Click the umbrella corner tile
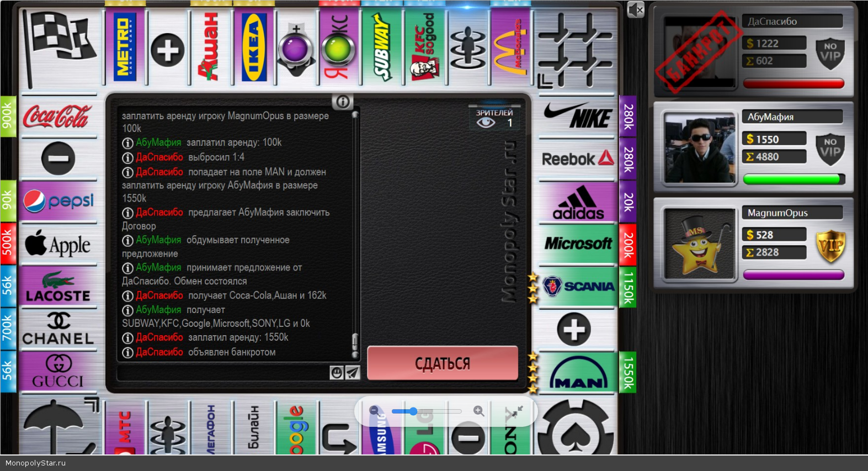The width and height of the screenshot is (868, 471). 60,428
